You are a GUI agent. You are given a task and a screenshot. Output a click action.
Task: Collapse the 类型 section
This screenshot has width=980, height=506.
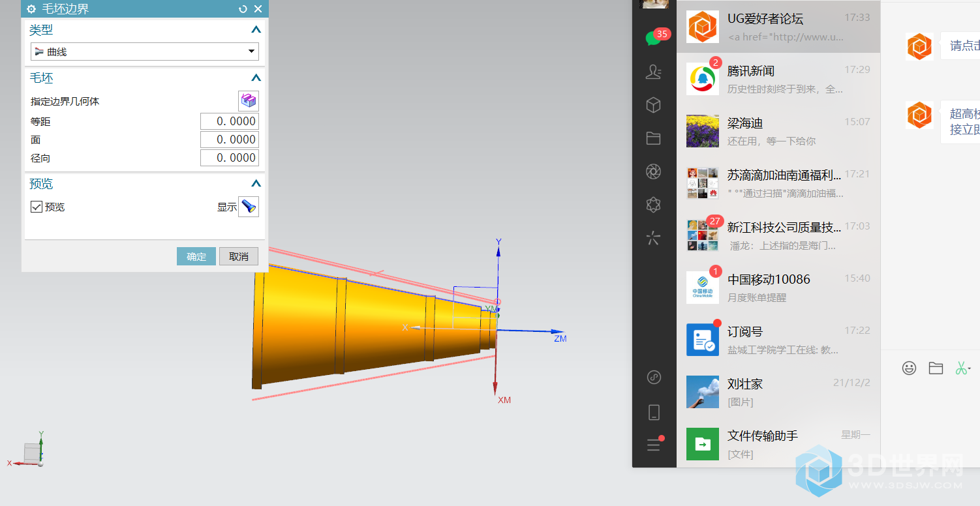coord(256,30)
